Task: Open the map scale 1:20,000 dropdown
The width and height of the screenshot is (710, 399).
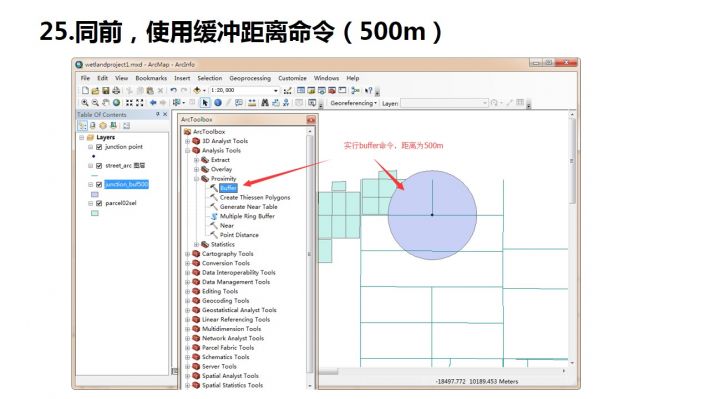Action: (275, 91)
